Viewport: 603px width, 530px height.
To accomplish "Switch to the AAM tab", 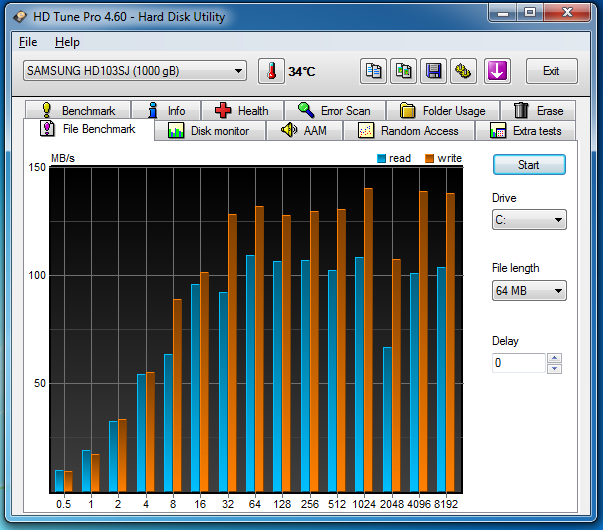I will pyautogui.click(x=305, y=131).
